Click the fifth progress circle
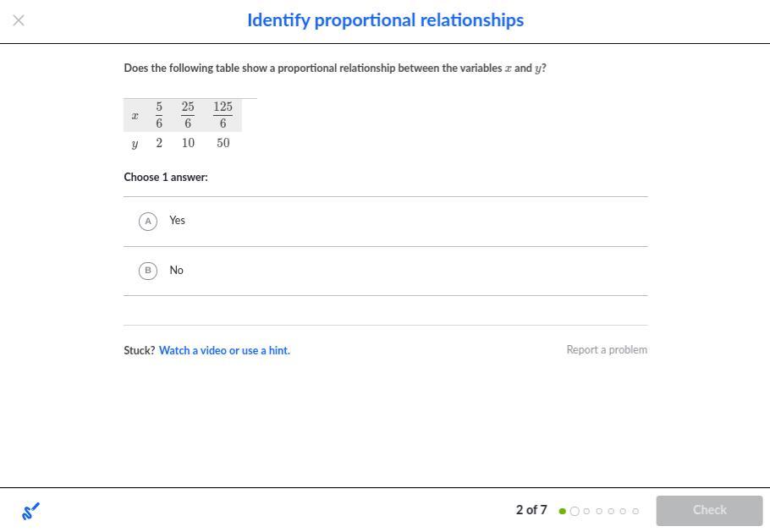The width and height of the screenshot is (770, 532). click(x=611, y=511)
